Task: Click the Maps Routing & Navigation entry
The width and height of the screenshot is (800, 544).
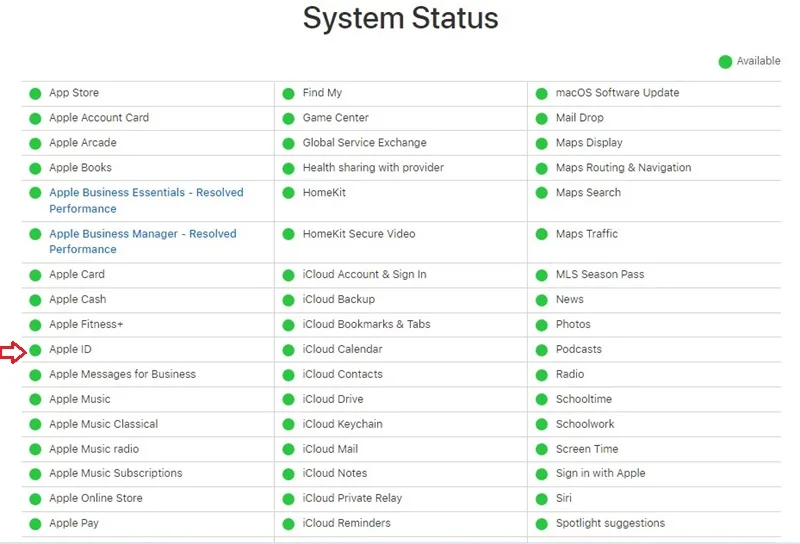Action: (x=623, y=167)
